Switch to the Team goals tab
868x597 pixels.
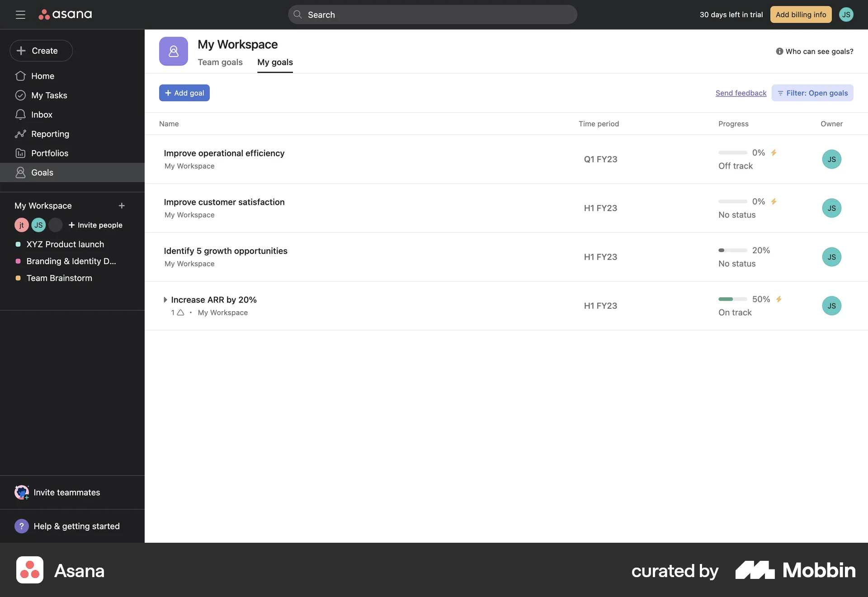[220, 62]
